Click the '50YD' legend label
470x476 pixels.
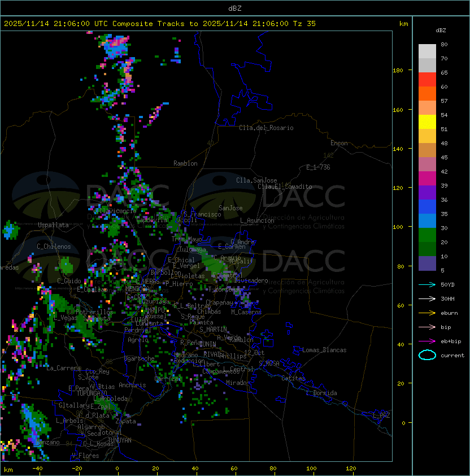click(x=447, y=284)
